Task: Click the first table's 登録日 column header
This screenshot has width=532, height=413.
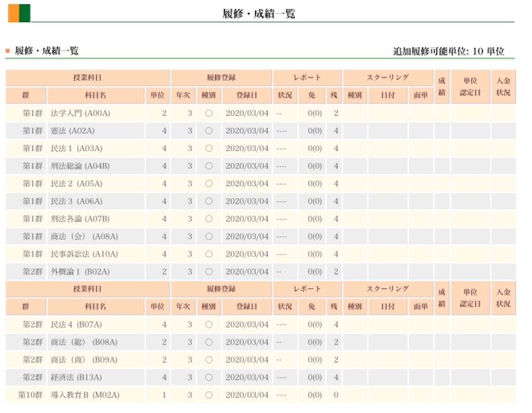Action: pos(247,96)
